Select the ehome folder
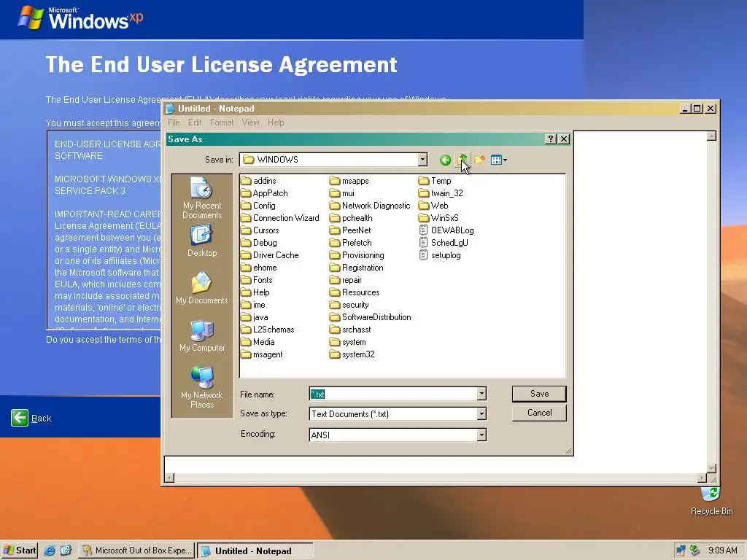Screen dimensions: 747x560 point(259,268)
